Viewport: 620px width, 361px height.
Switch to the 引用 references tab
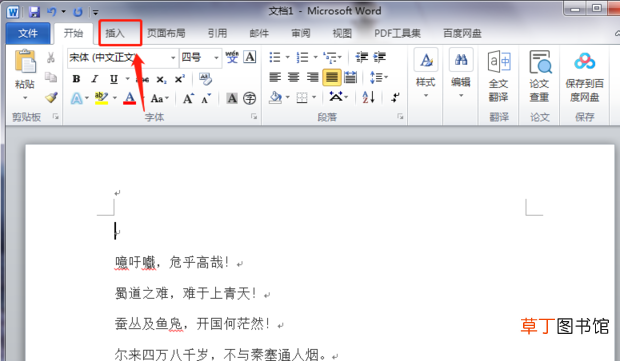pos(217,33)
